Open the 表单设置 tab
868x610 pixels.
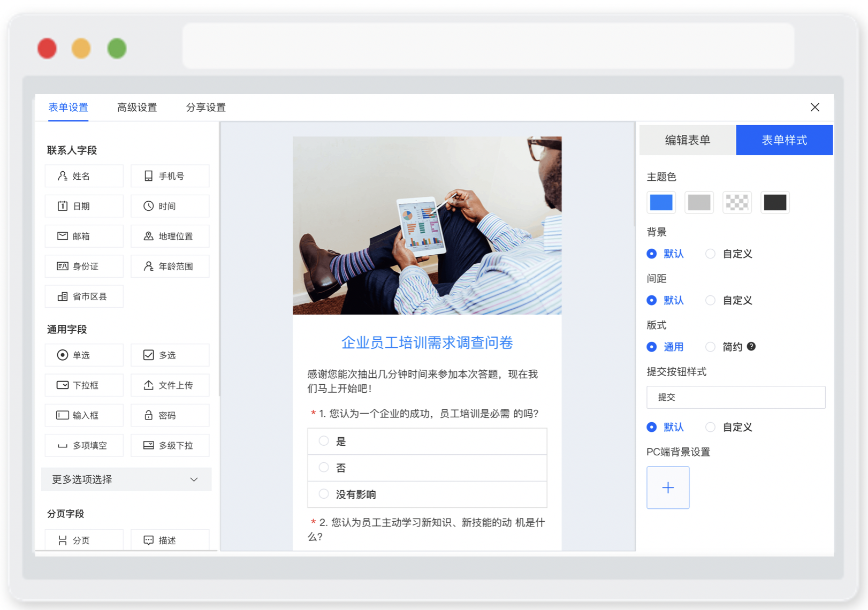tap(68, 108)
